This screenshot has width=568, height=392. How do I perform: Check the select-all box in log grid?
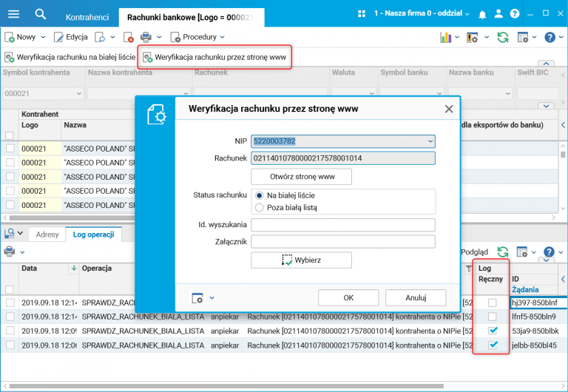click(x=10, y=289)
